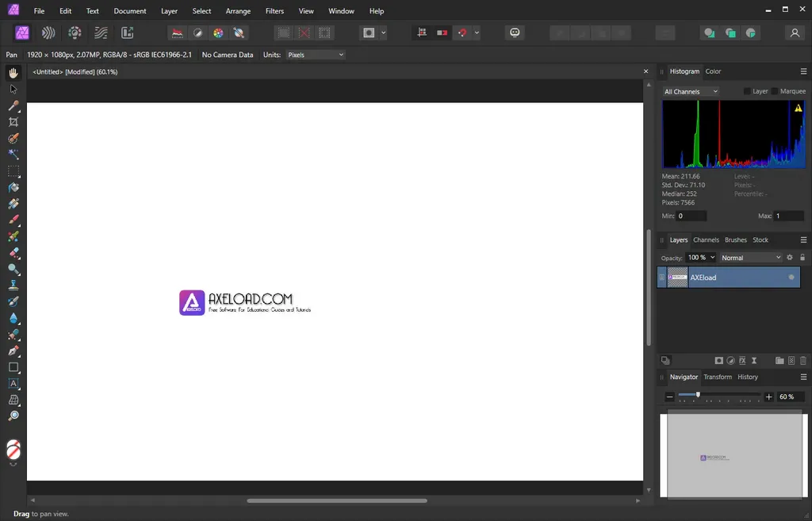Open the All Channels dropdown
Screen dimensions: 812x521
click(691, 92)
